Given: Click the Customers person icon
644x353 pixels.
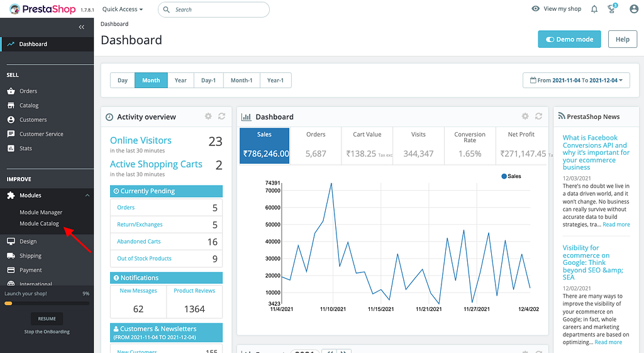Looking at the screenshot, I should (x=11, y=120).
